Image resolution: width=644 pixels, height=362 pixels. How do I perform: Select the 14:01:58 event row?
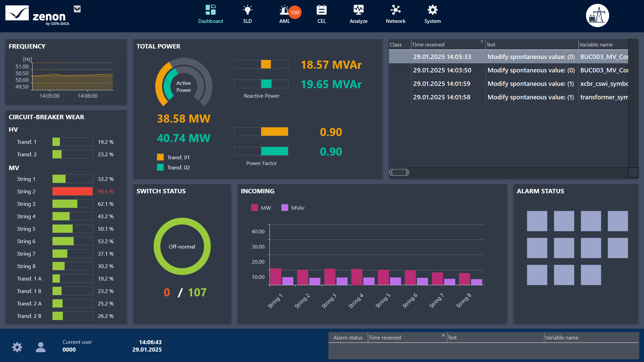(508, 97)
